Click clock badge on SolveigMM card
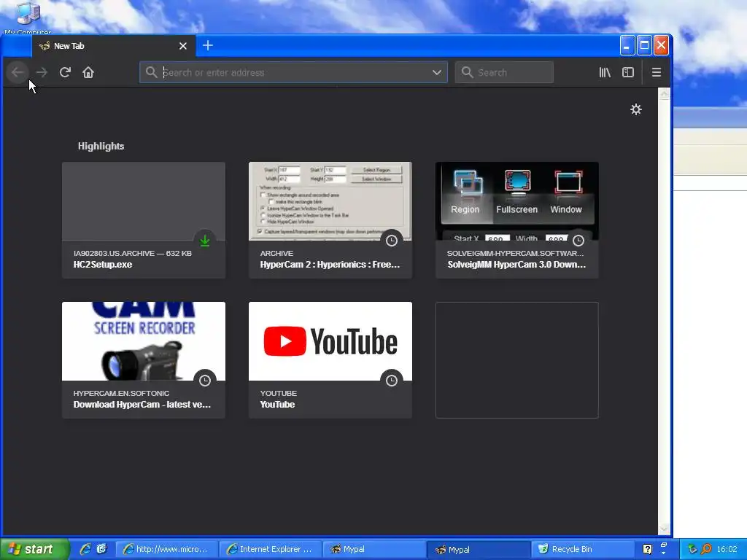This screenshot has height=560, width=747. [578, 241]
